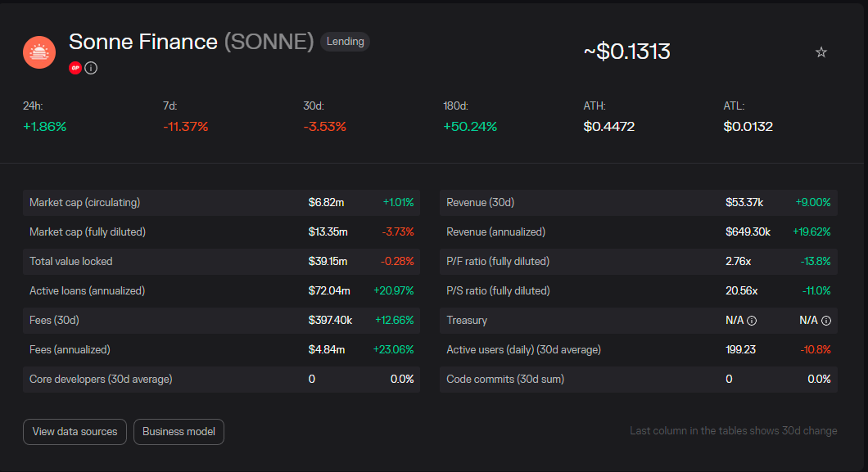
Task: Click the $39.15m TVL value
Action: click(x=328, y=262)
